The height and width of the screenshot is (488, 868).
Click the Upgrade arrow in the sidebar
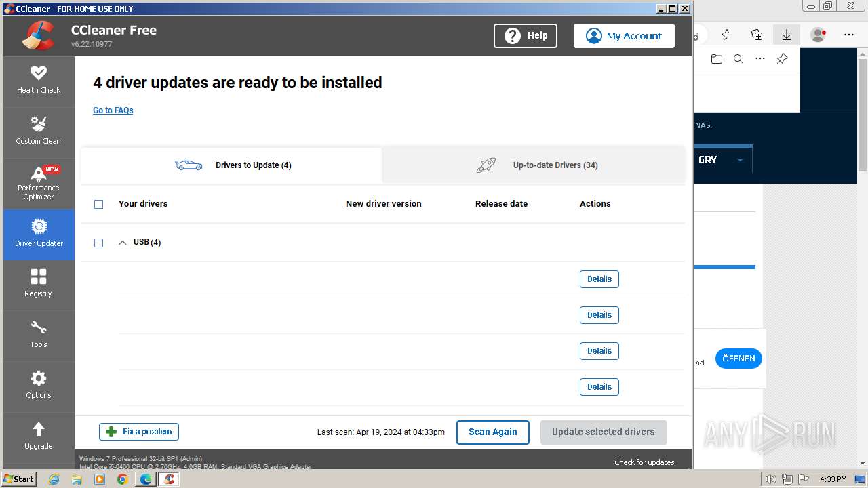39,436
